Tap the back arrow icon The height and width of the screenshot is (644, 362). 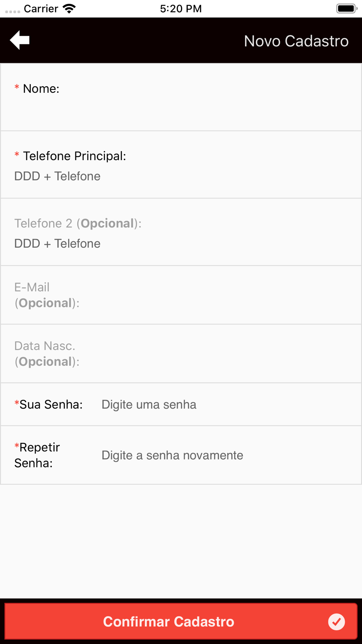point(20,40)
